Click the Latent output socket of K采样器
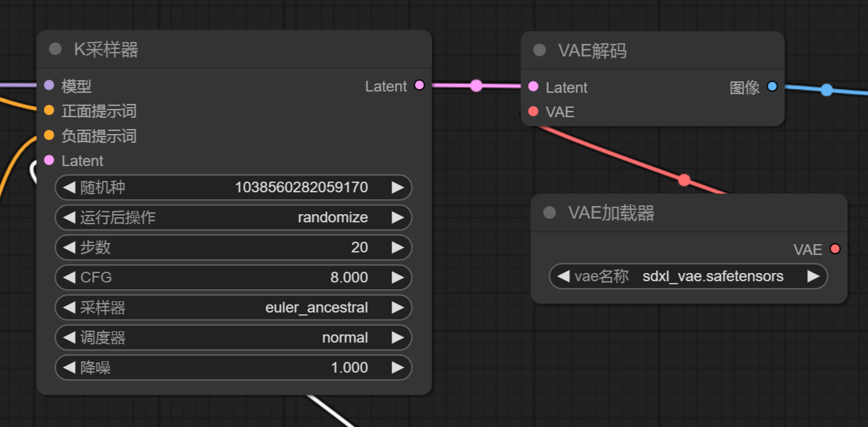Image resolution: width=868 pixels, height=427 pixels. [419, 85]
